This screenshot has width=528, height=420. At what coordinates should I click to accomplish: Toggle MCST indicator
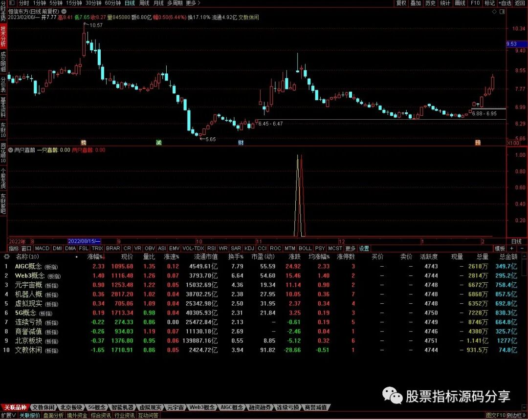tap(335, 249)
